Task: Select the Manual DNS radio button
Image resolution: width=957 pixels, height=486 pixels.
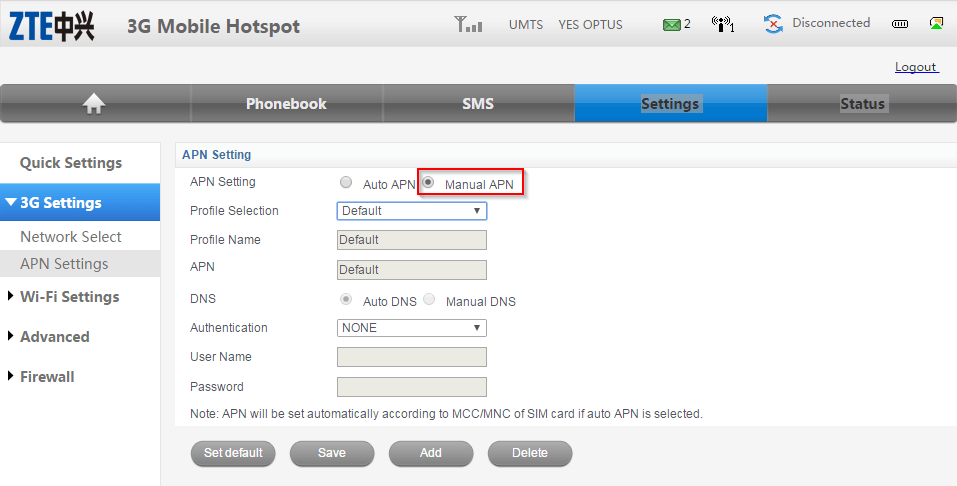Action: [429, 299]
